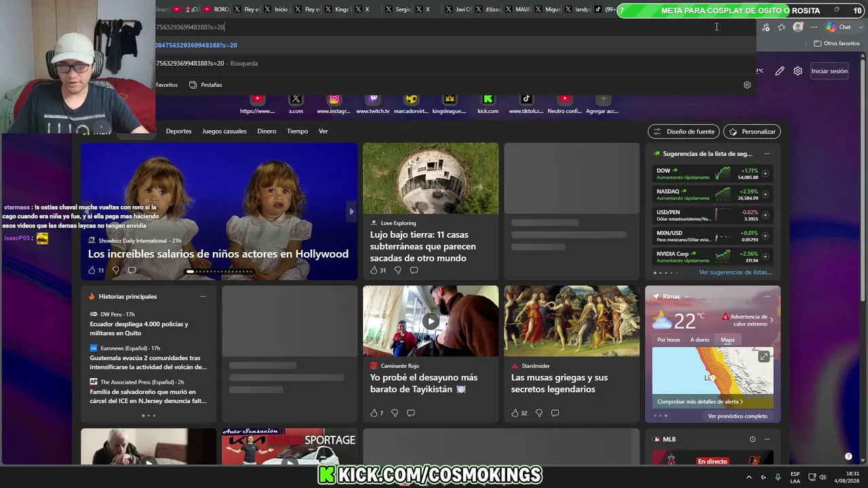The width and height of the screenshot is (868, 488).
Task: Click the Iniciar sesión button
Action: pos(829,70)
